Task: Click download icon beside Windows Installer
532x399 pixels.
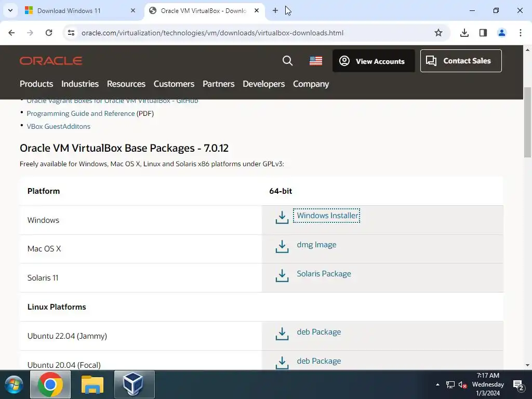Action: coord(282,218)
